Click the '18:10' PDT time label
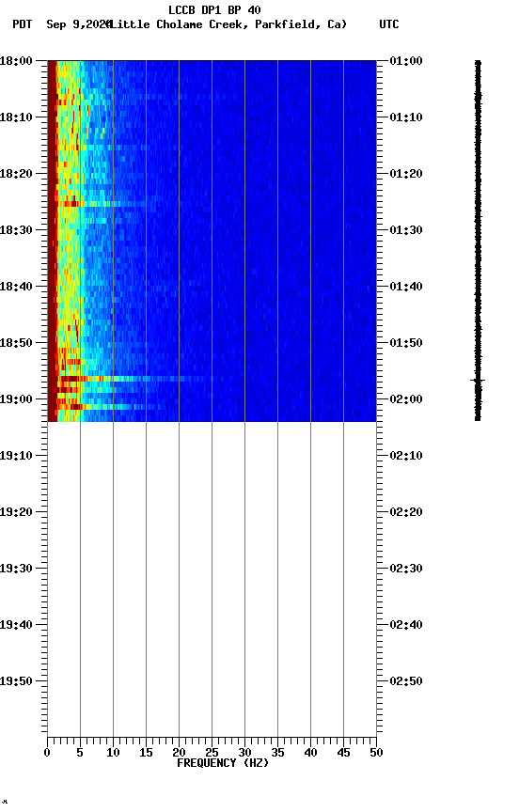 [x=16, y=117]
